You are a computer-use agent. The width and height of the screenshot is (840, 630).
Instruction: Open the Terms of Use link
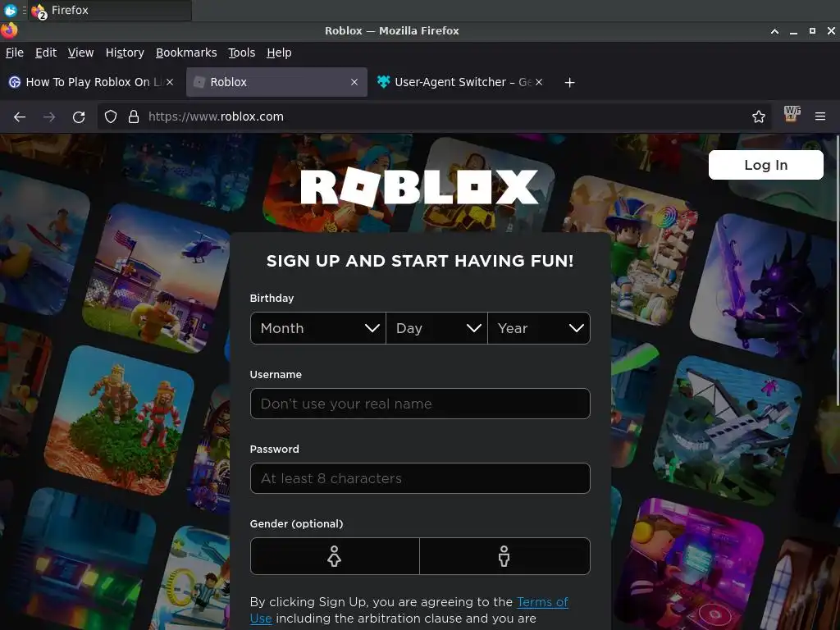543,602
